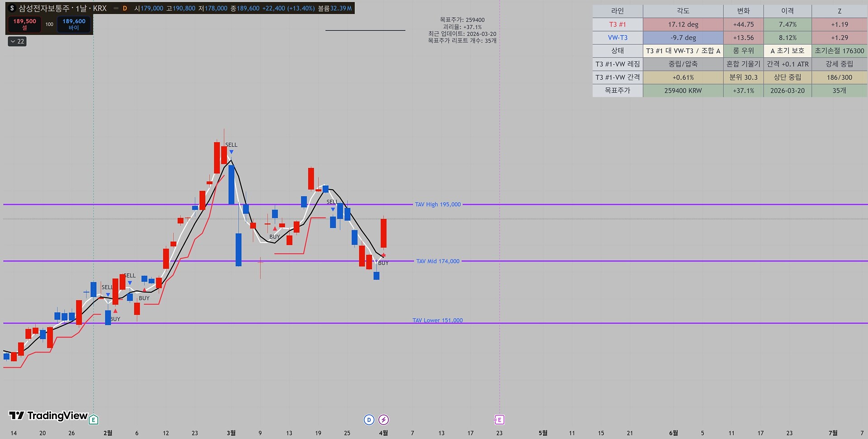Click the 최근 업데이트 annotation line
This screenshot has height=439, width=868.
462,34
